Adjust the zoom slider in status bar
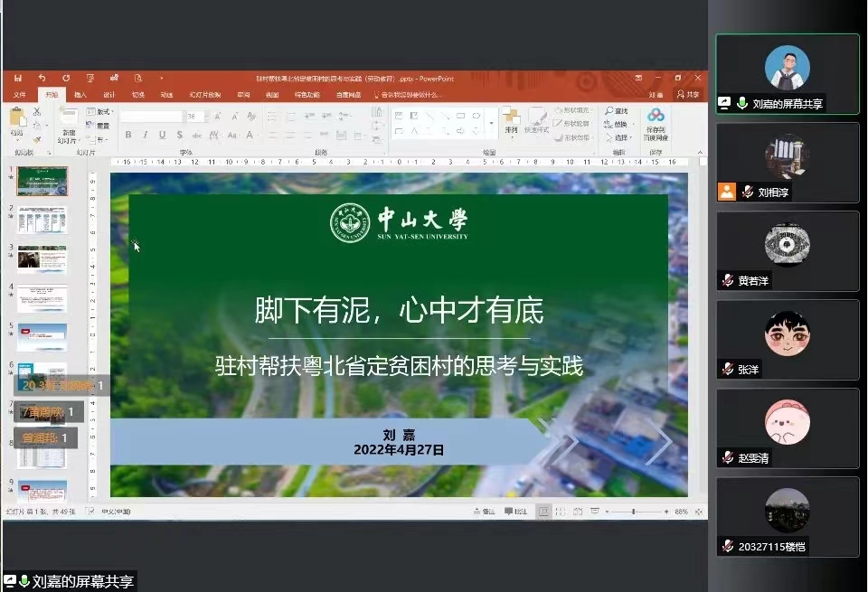Screen dimensions: 868x592 (633, 512)
